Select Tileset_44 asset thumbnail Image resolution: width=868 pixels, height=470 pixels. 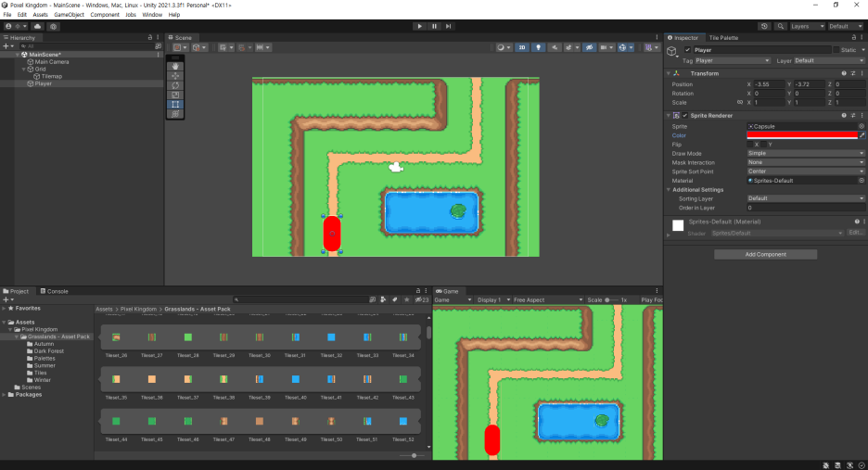(x=116, y=421)
